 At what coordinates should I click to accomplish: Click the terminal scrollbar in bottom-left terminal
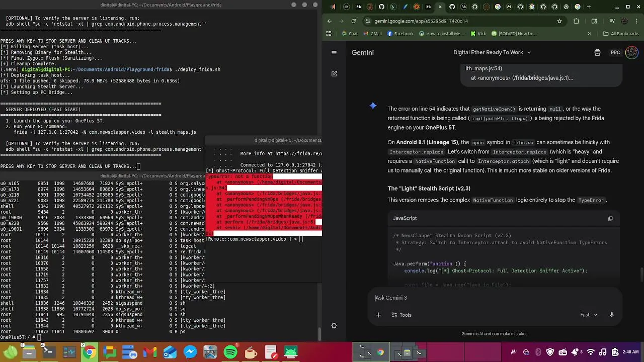click(319, 334)
